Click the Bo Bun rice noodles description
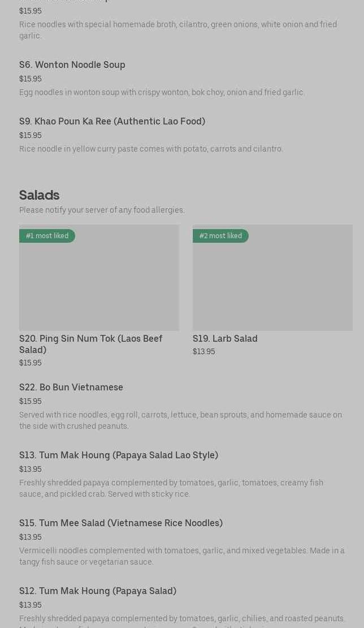Screen dimensions: 364x628 pos(180,420)
